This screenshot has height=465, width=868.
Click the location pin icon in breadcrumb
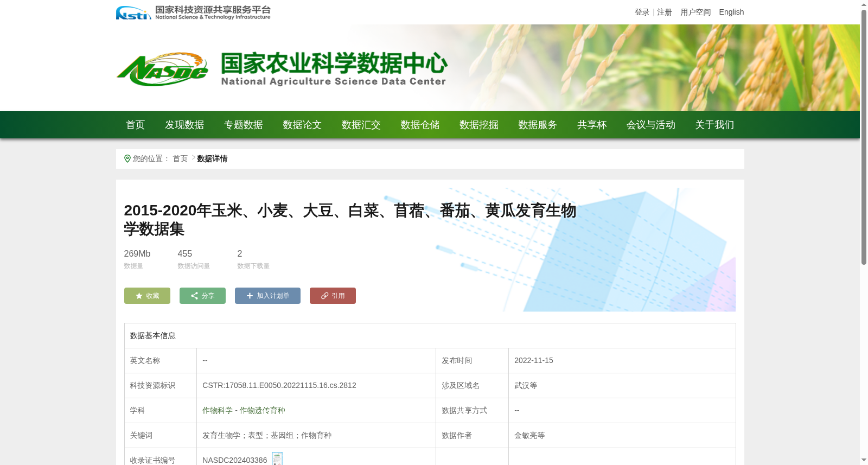click(127, 158)
